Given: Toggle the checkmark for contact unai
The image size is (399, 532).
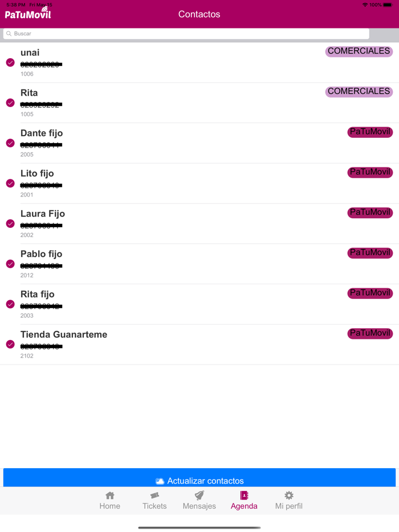Looking at the screenshot, I should click(x=10, y=63).
